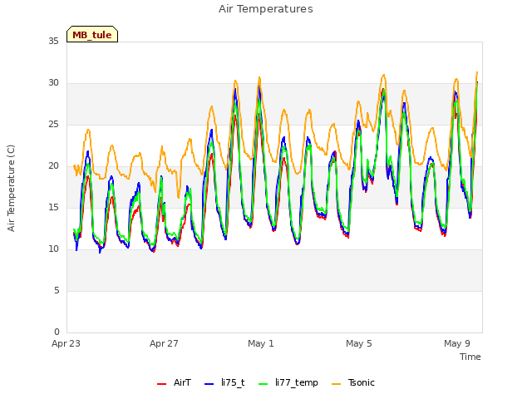Image resolution: width=532 pixels, height=399 pixels.
Task: Toggle the li75_t legend entry
Action: pyautogui.click(x=224, y=382)
